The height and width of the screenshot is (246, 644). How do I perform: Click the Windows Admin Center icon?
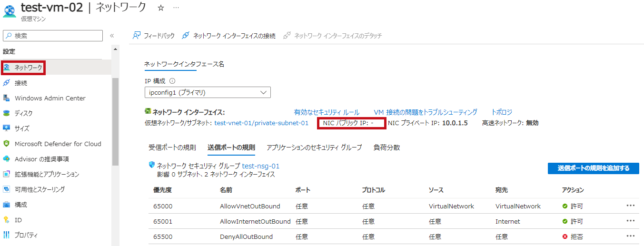coord(7,98)
